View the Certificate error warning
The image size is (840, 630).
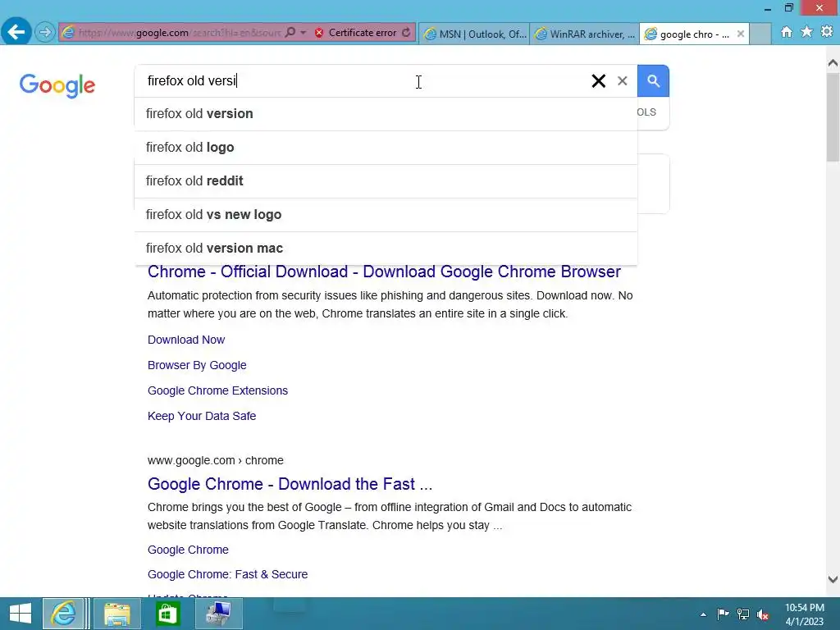(x=356, y=33)
